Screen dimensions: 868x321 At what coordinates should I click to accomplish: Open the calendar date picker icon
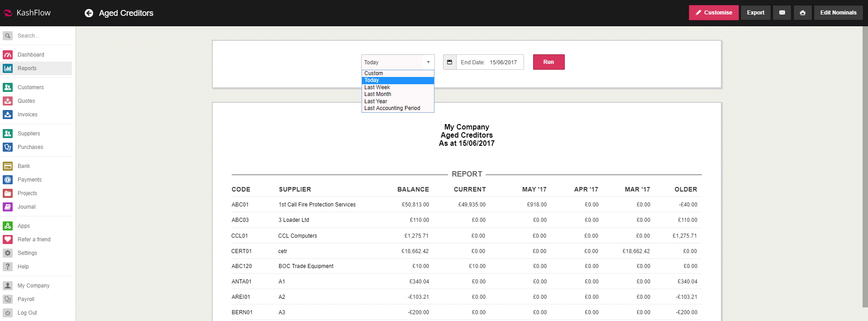click(449, 62)
